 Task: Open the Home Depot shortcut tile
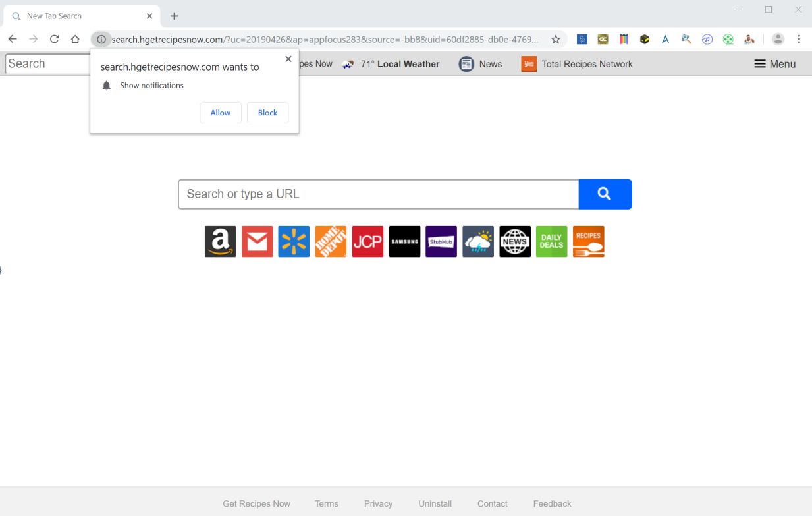(x=331, y=241)
